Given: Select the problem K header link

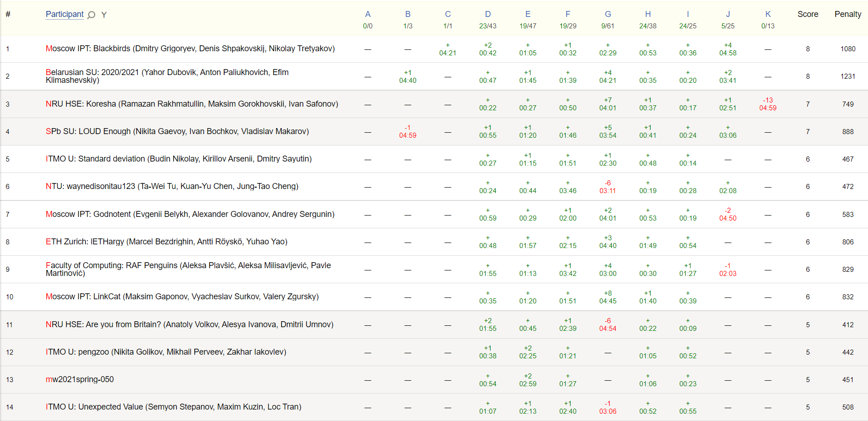Looking at the screenshot, I should pyautogui.click(x=768, y=14).
